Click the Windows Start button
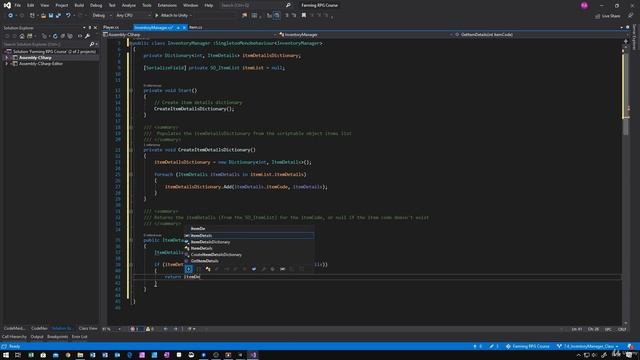The image size is (640, 360). pyautogui.click(x=6, y=355)
